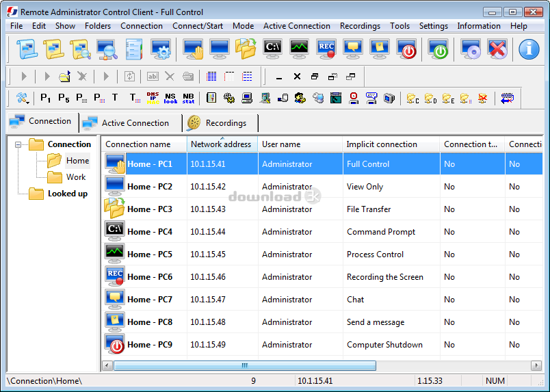Click the disconnect drive red X icon
Image resolution: width=550 pixels, height=392 pixels.
click(x=483, y=99)
